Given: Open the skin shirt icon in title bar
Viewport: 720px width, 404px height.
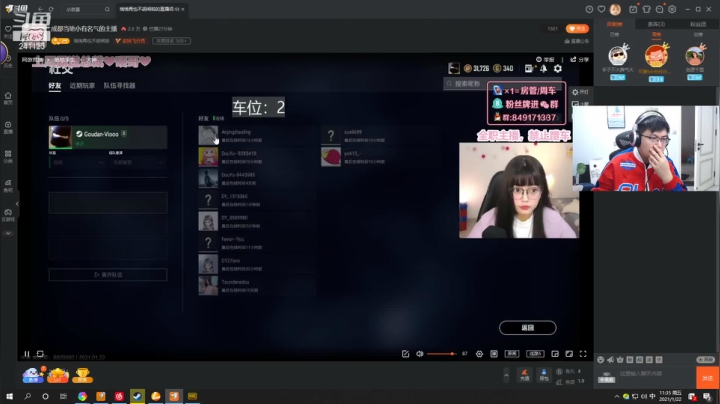Looking at the screenshot, I should click(647, 9).
